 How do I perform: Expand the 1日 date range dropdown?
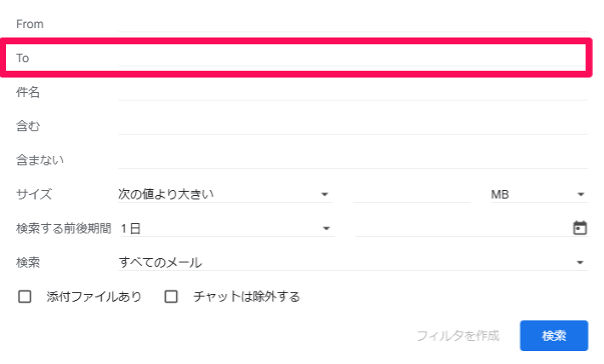click(x=226, y=228)
